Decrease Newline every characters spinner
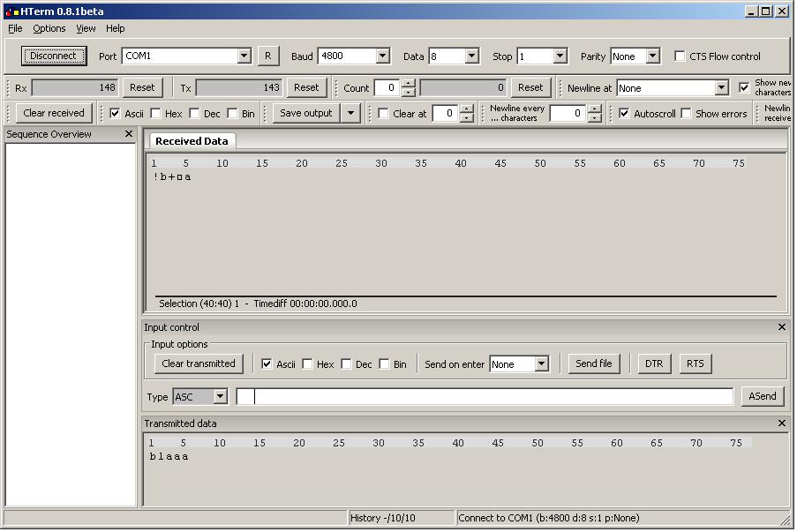This screenshot has height=532, width=797. click(x=595, y=118)
